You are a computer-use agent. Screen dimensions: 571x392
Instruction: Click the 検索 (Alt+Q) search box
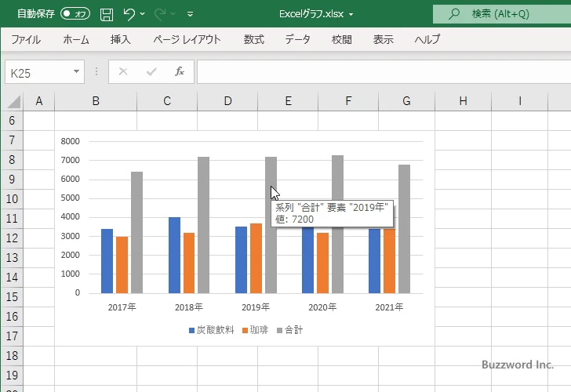click(502, 14)
